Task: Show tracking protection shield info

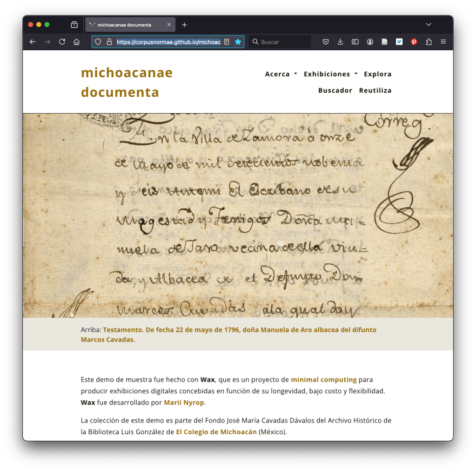Action: [98, 42]
